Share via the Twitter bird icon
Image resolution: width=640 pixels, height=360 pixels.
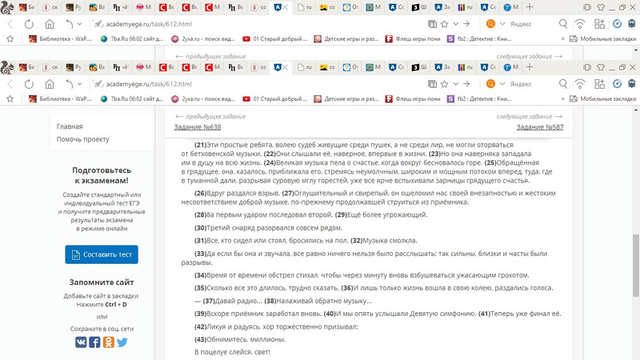tap(122, 342)
